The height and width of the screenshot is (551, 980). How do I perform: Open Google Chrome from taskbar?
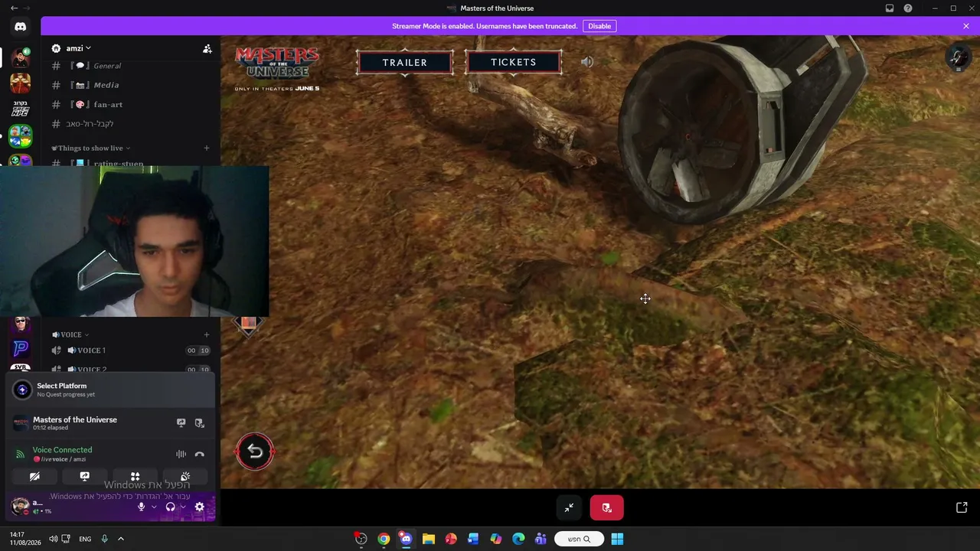[x=384, y=539]
